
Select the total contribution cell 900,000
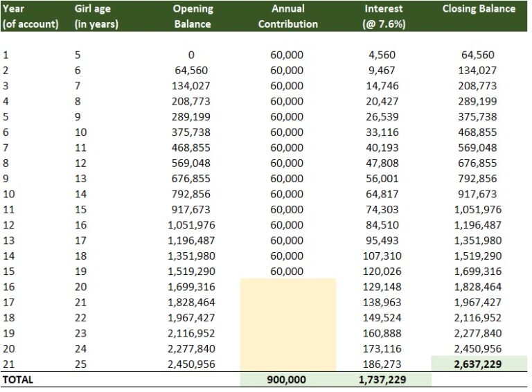tap(287, 380)
